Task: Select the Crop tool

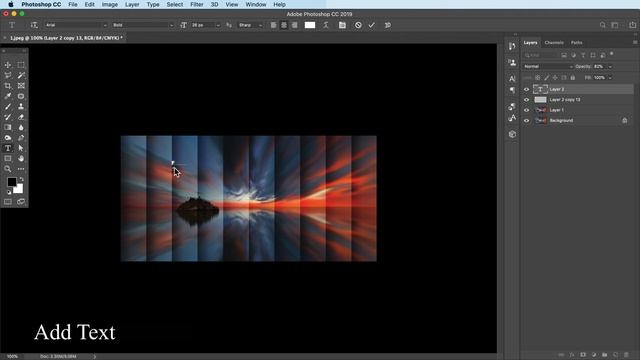Action: click(8, 86)
